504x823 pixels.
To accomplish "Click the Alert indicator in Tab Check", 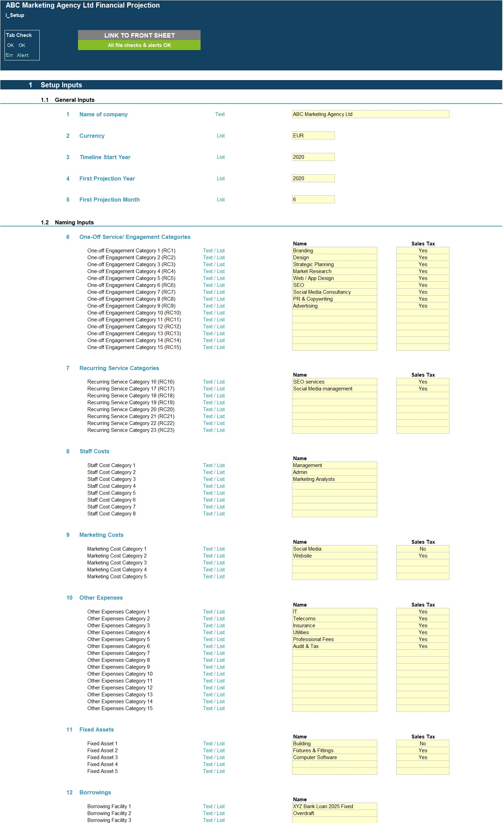I will pos(22,55).
